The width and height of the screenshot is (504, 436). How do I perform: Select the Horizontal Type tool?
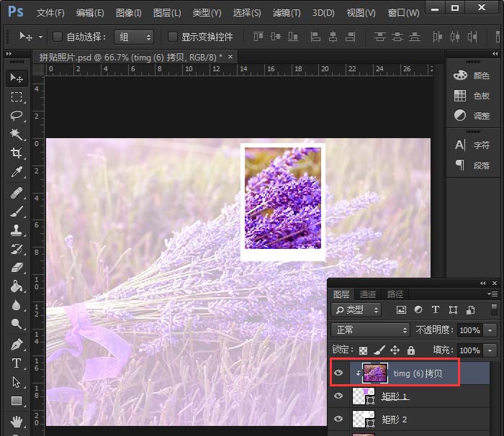click(x=16, y=363)
